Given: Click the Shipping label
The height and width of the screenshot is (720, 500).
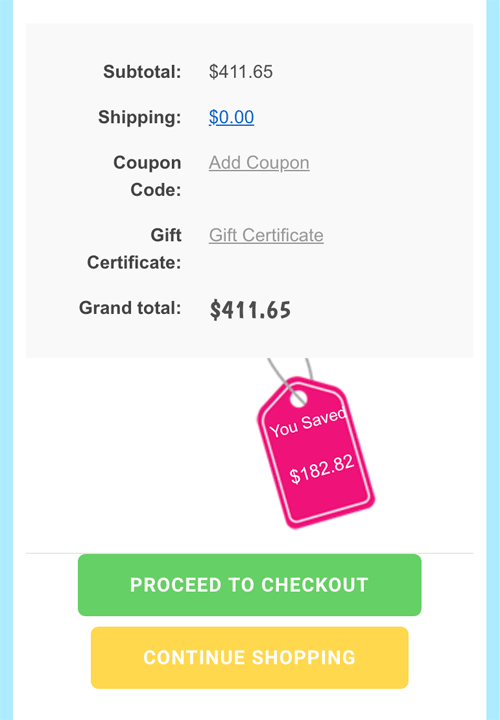Looking at the screenshot, I should click(x=140, y=117).
